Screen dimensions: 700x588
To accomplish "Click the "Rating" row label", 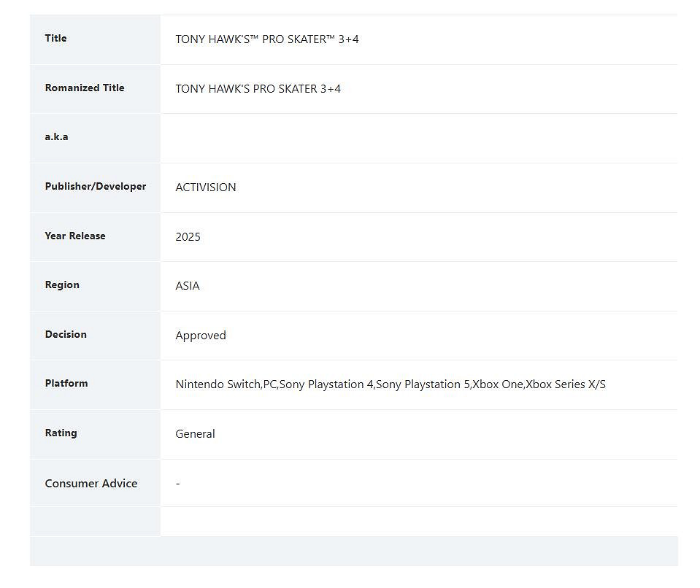I will point(61,433).
